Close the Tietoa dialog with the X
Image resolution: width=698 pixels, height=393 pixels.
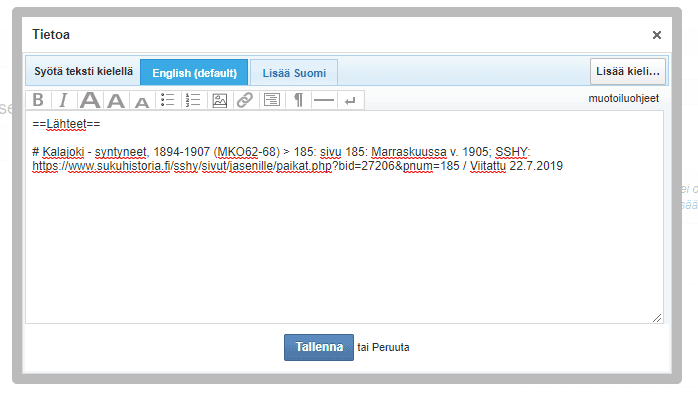point(657,35)
